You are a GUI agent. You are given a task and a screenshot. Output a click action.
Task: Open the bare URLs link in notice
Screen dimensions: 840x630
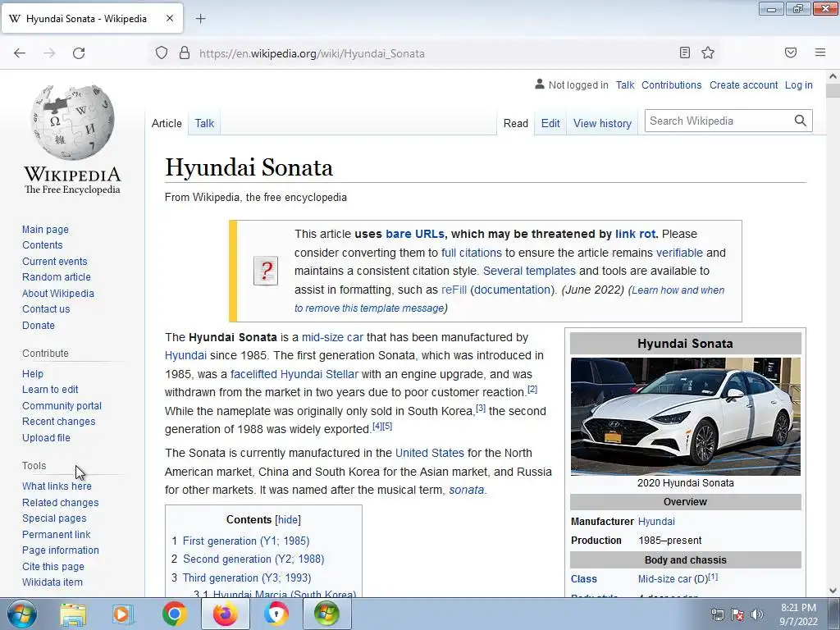click(x=414, y=234)
